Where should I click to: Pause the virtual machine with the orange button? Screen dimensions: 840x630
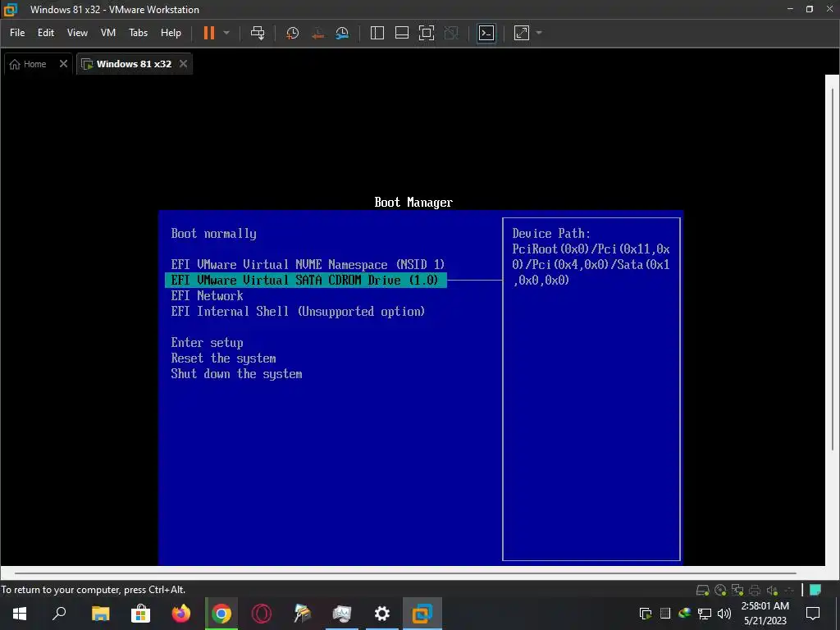[209, 33]
